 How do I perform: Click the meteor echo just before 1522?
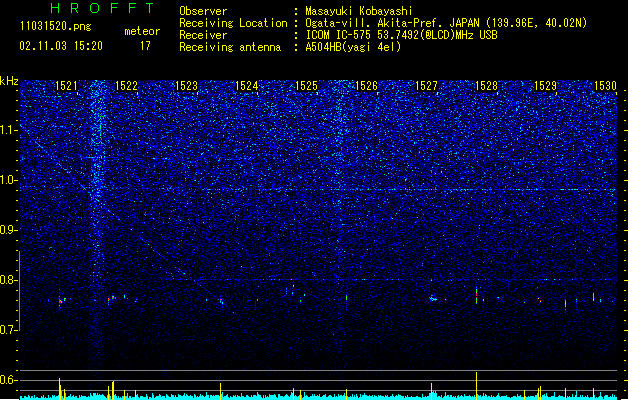point(112,298)
